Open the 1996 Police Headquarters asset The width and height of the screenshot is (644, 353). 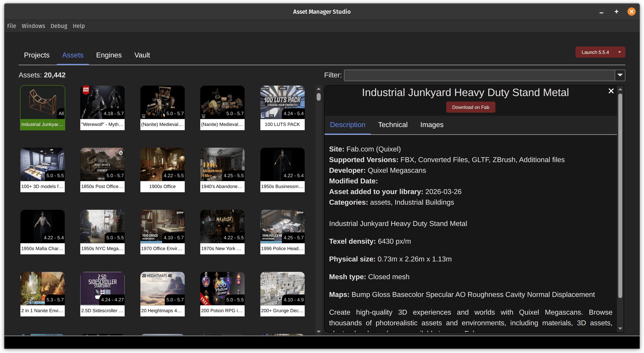pos(282,232)
